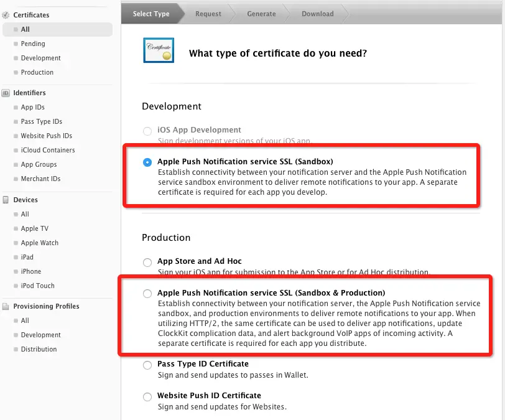Go to the Request step

click(x=208, y=14)
